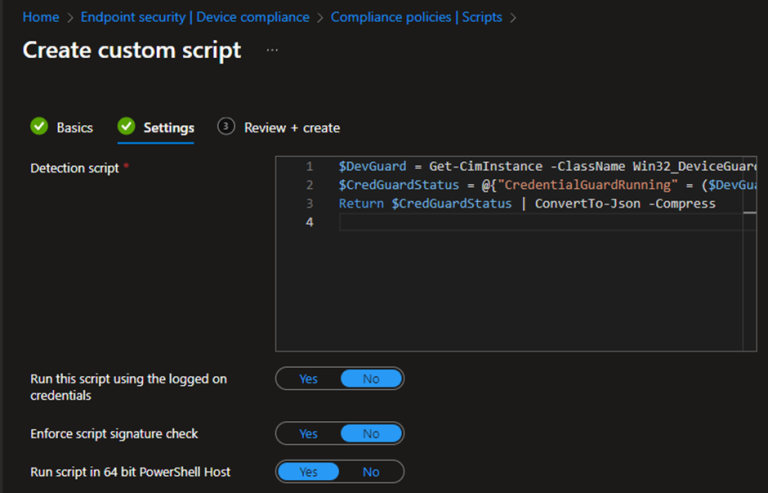Go to Endpoint security | Device compliance breadcrumb

coord(195,17)
